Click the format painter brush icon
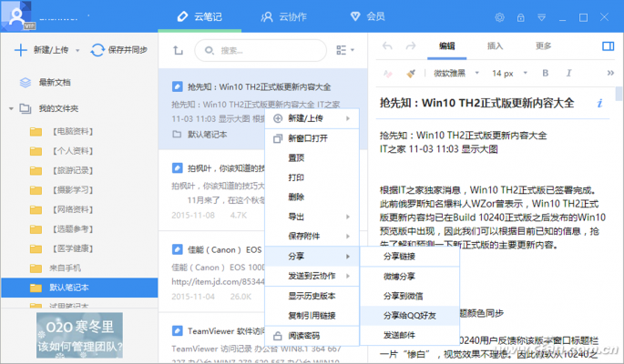 [x=411, y=74]
